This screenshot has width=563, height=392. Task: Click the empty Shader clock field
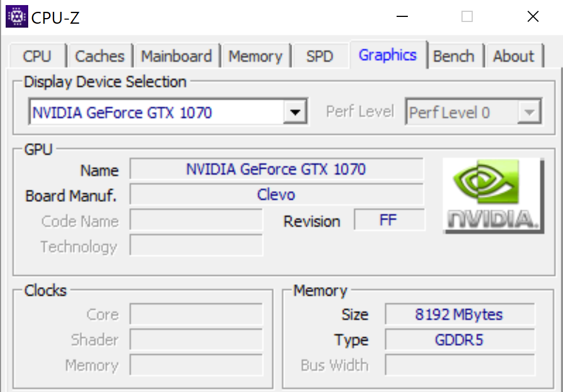point(196,340)
